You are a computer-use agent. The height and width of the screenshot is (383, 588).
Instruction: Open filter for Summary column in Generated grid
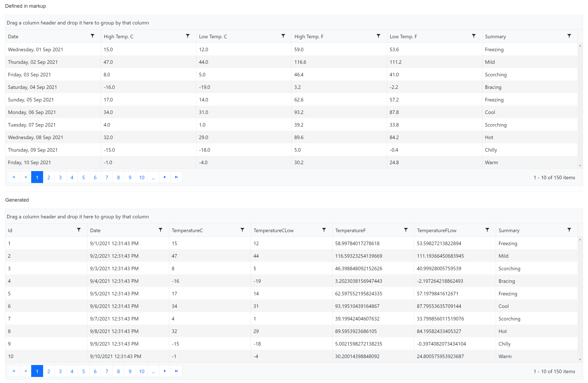coord(569,230)
